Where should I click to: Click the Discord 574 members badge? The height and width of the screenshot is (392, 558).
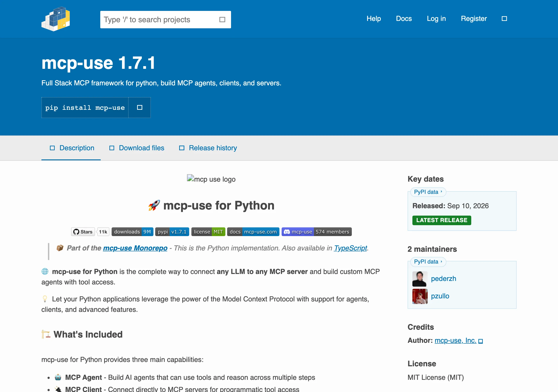pos(316,232)
